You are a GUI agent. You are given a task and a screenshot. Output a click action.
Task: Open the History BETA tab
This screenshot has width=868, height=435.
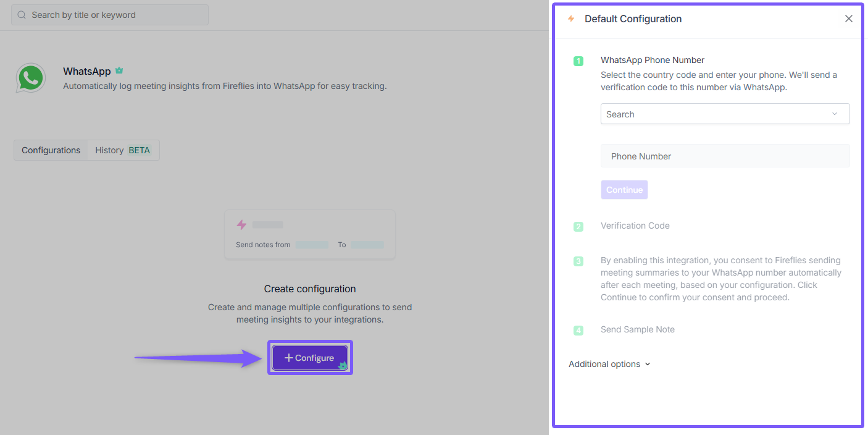click(x=123, y=150)
